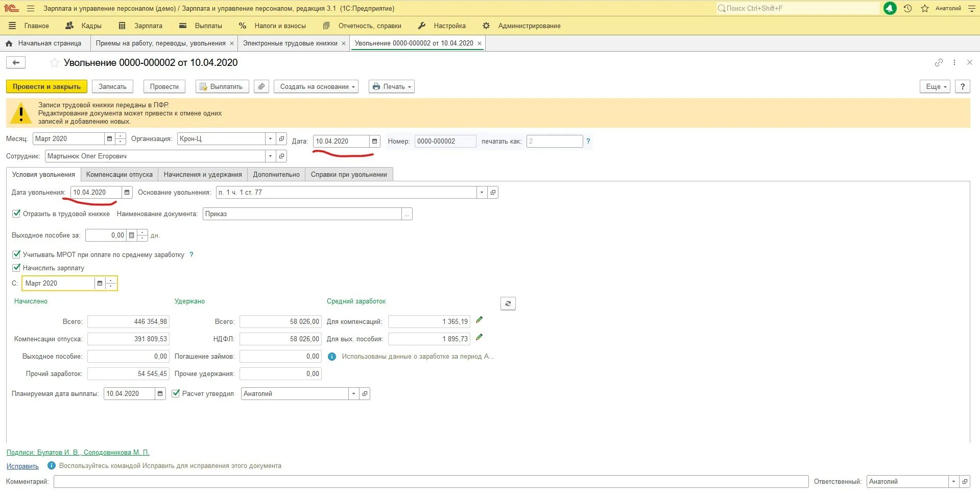Click Выплатить button
Image resolution: width=980 pixels, height=493 pixels.
(x=222, y=86)
